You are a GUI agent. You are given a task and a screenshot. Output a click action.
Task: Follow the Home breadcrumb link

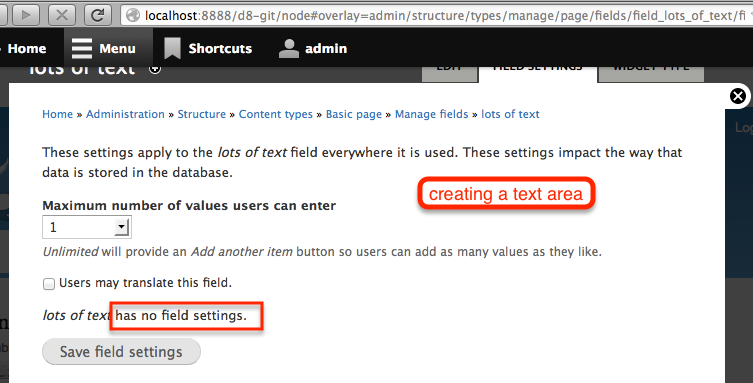pyautogui.click(x=58, y=114)
